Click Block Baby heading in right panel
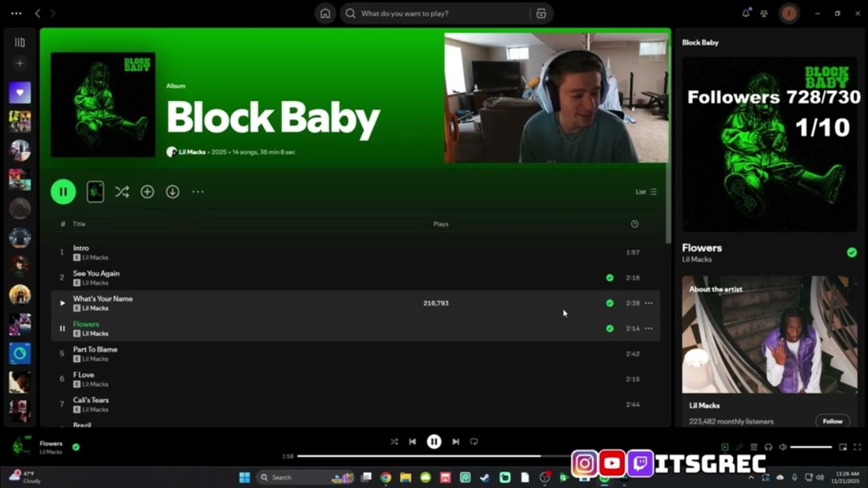Image resolution: width=868 pixels, height=488 pixels. [700, 42]
